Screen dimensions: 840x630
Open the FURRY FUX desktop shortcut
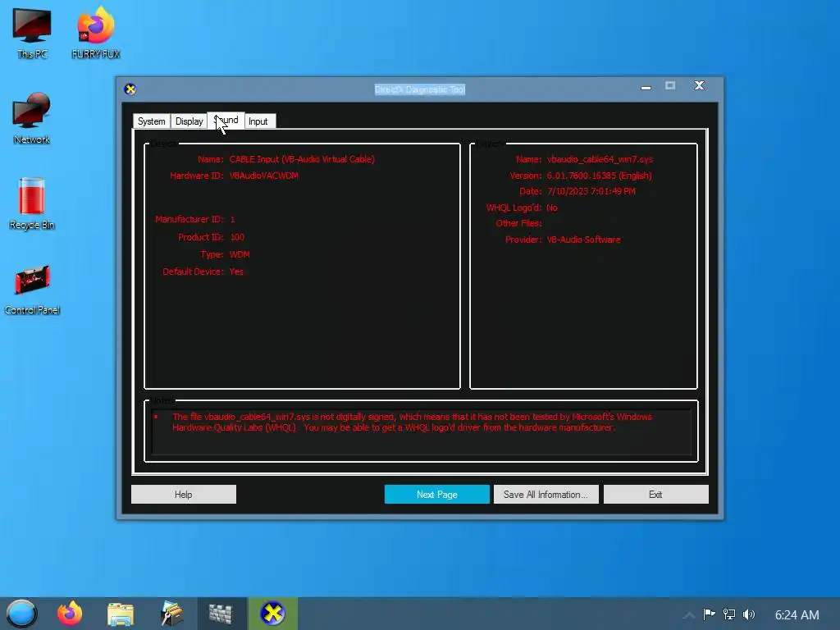pyautogui.click(x=95, y=33)
